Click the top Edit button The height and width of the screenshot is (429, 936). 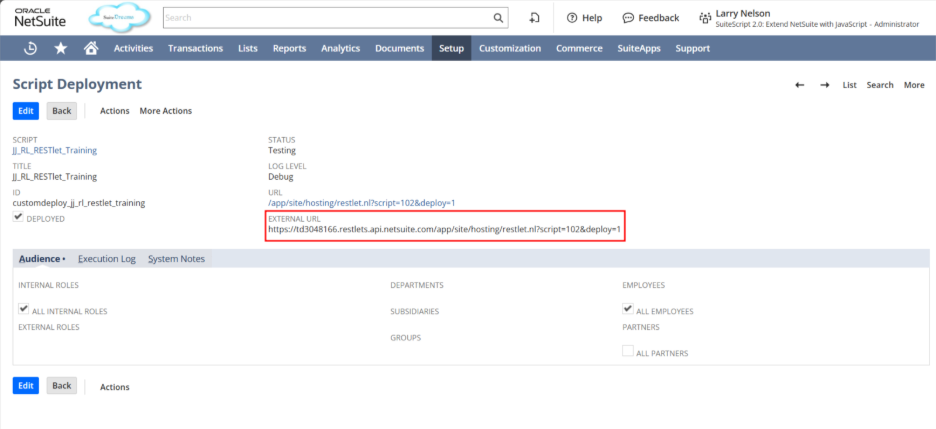[26, 111]
